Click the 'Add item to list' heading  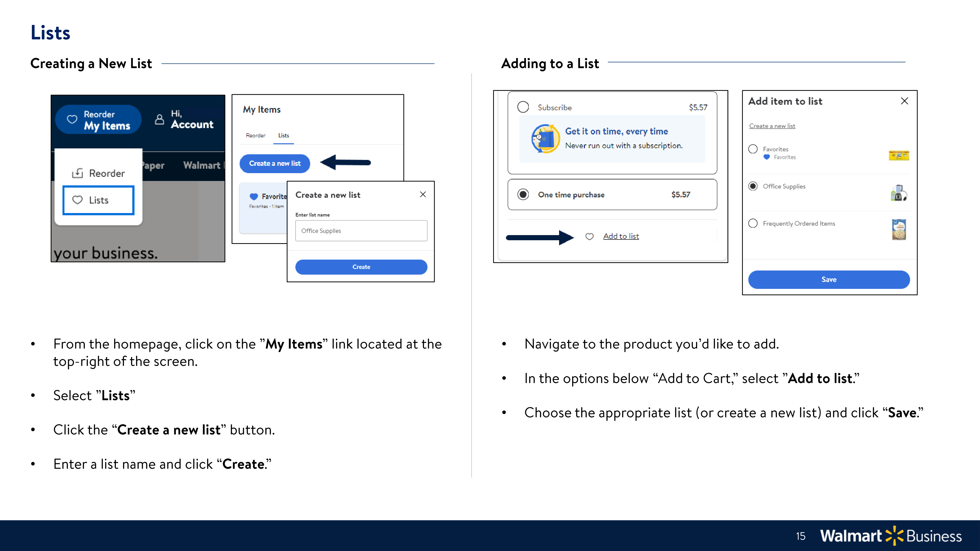click(x=785, y=101)
